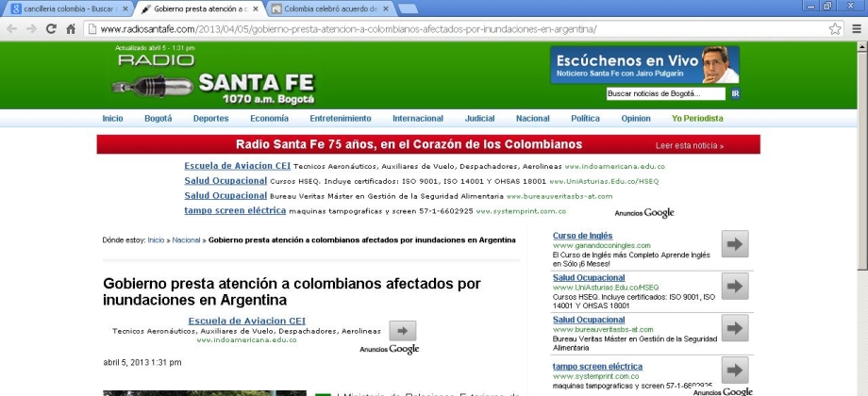Click breadcrumb 'Nacional' link

pos(186,240)
